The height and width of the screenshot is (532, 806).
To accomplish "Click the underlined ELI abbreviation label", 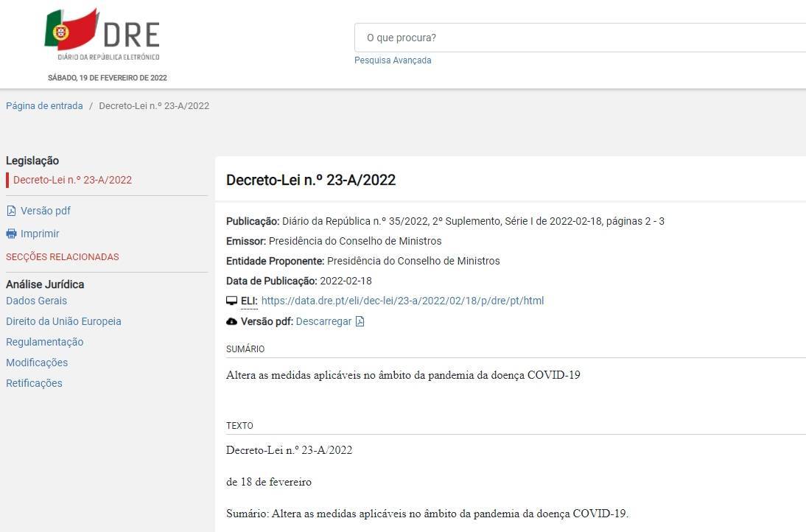I will (x=249, y=301).
